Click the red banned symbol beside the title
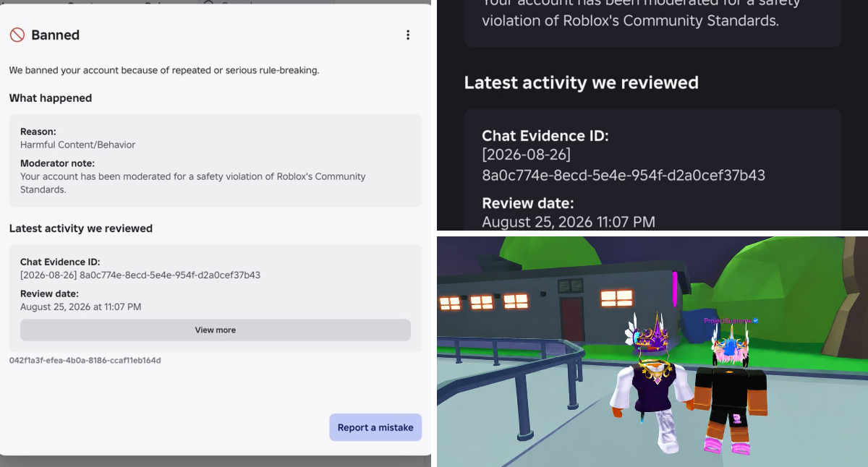The image size is (868, 467). (17, 35)
